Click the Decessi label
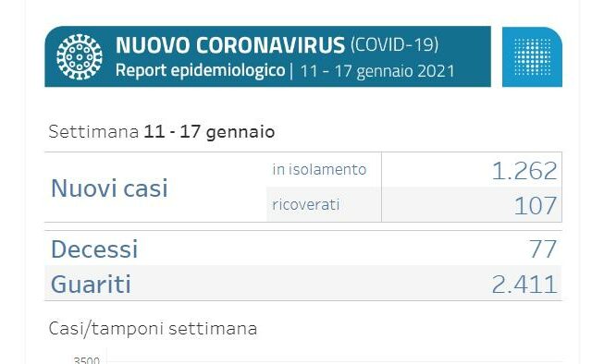 click(94, 249)
